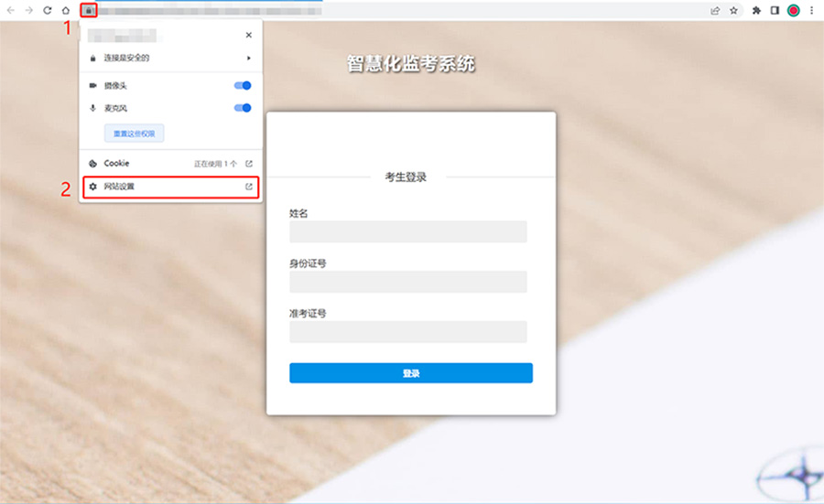Go to the browser home page
Viewport: 824px width, 504px height.
coord(65,10)
